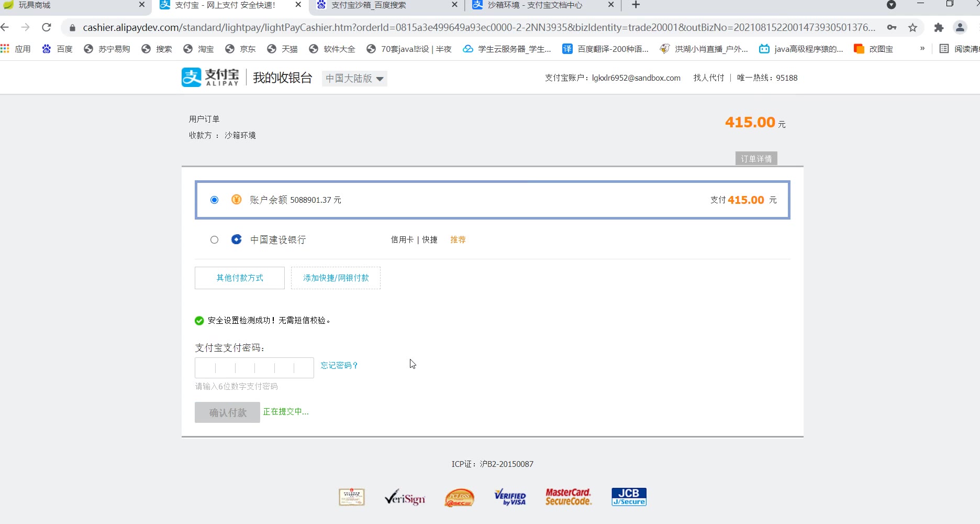
Task: Go forward in browser history
Action: 25,27
